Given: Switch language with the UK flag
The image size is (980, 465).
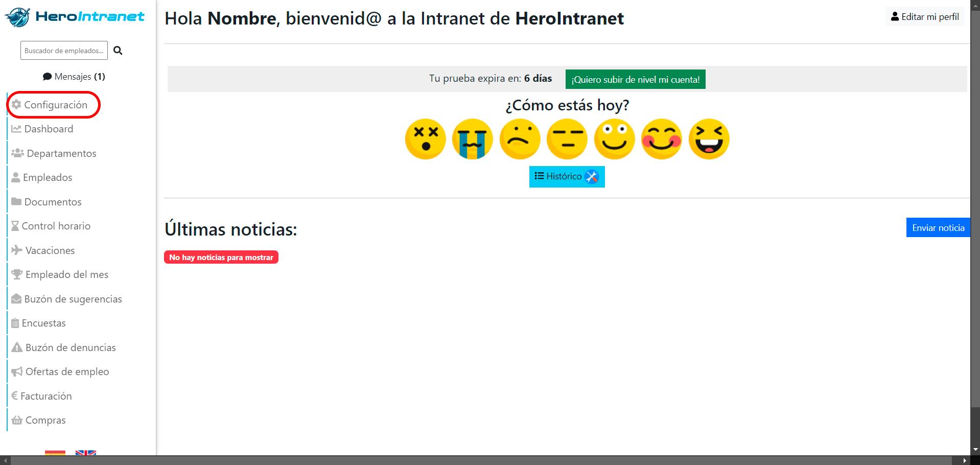Looking at the screenshot, I should pyautogui.click(x=86, y=453).
